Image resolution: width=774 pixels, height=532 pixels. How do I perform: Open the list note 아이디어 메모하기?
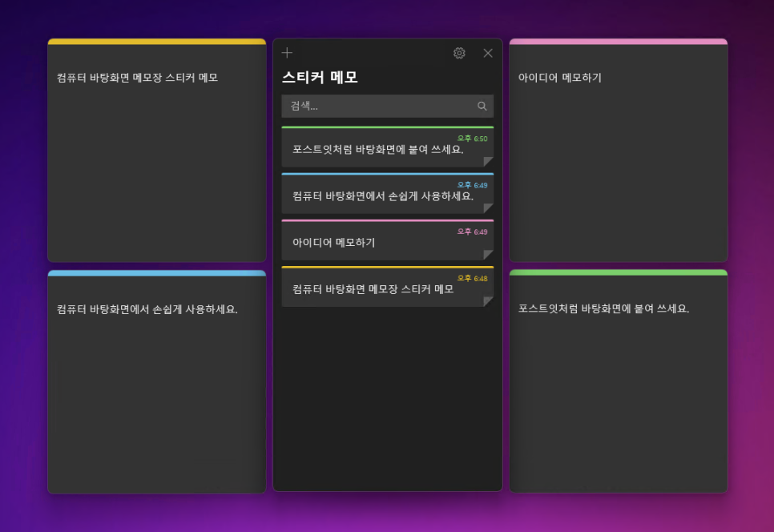[388, 240]
